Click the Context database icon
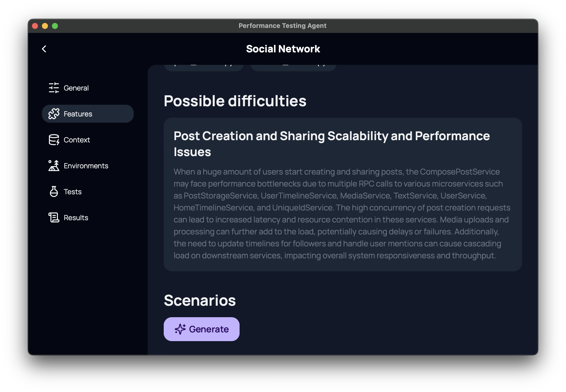566x392 pixels. (x=54, y=140)
